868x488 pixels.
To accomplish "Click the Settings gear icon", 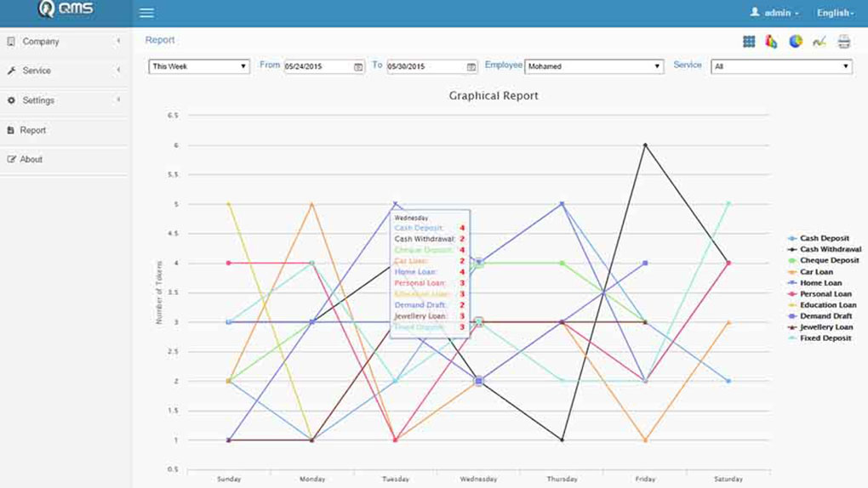I will [11, 100].
